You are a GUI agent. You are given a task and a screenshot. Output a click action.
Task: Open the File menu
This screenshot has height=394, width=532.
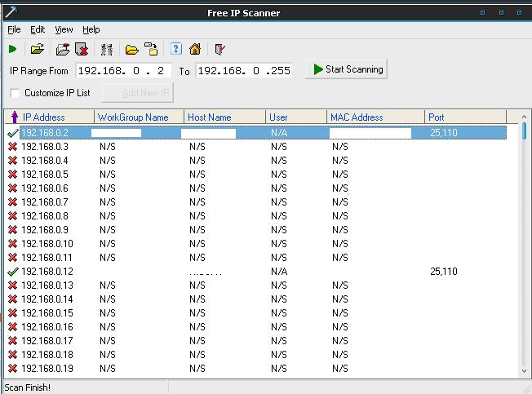(x=14, y=30)
